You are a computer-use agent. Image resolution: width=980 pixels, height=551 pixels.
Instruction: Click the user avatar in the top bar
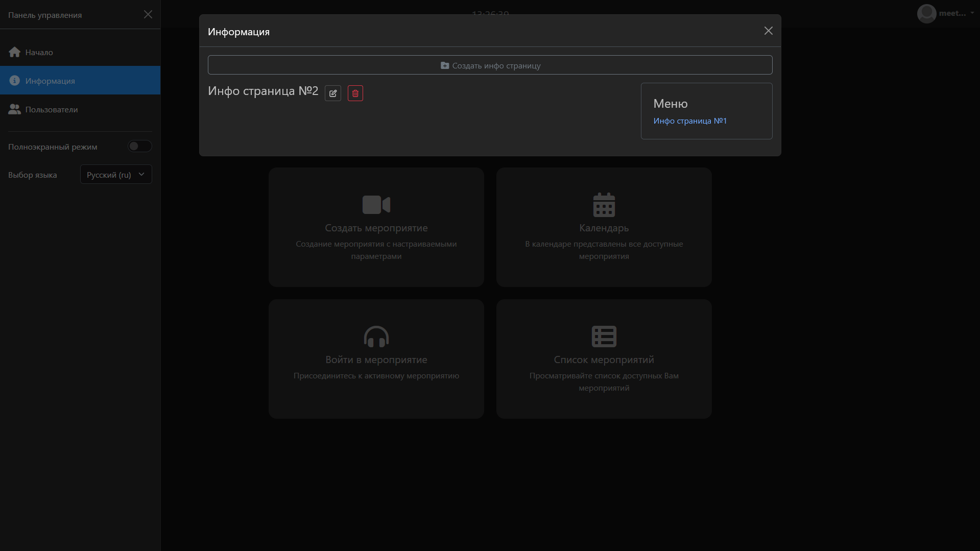pos(926,13)
